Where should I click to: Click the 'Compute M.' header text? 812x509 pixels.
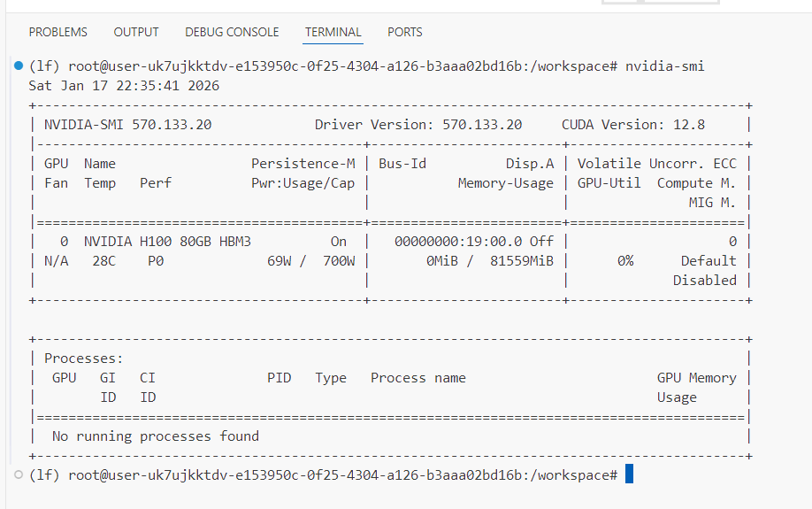pyautogui.click(x=696, y=183)
